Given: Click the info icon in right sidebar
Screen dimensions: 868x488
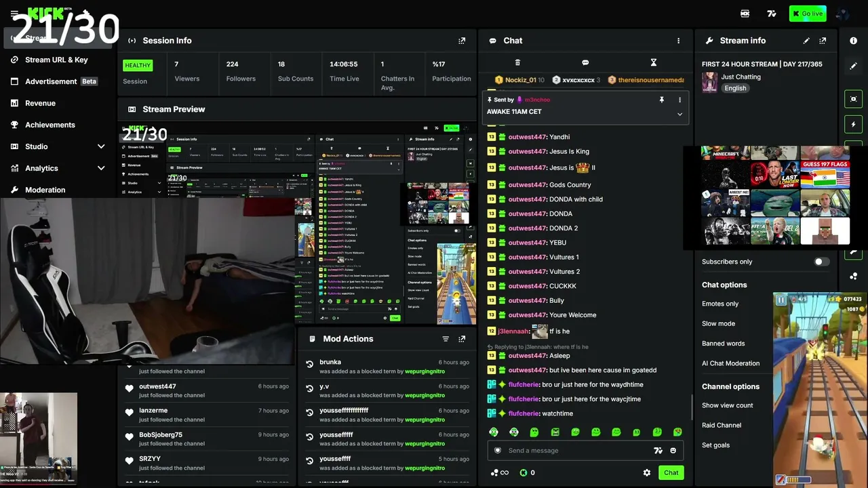Looking at the screenshot, I should click(x=854, y=41).
